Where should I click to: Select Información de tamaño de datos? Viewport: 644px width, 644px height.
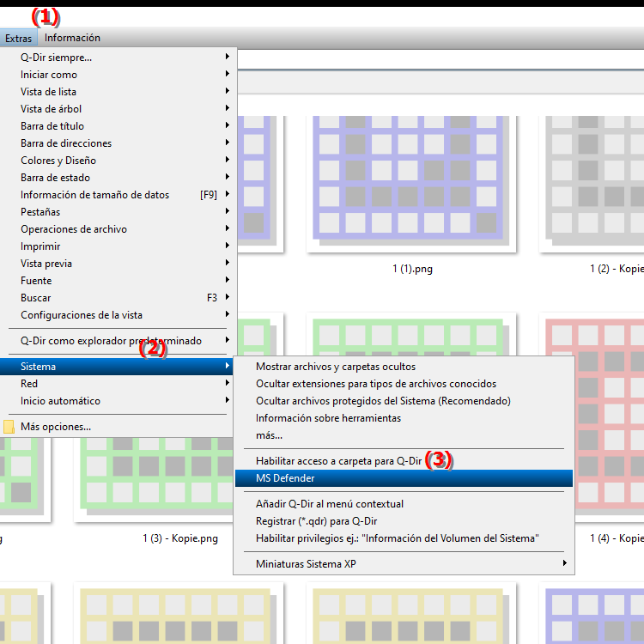pos(118,195)
